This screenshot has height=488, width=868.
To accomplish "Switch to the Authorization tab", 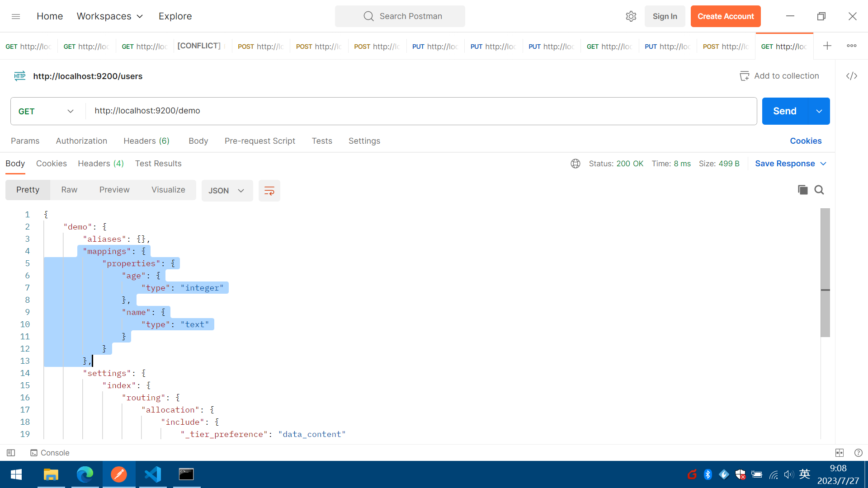I will tap(81, 141).
